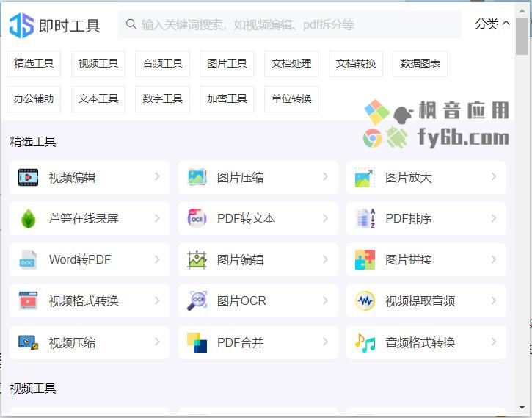The image size is (532, 418).
Task: Click the 精选工具 section heading
Action: [33, 141]
